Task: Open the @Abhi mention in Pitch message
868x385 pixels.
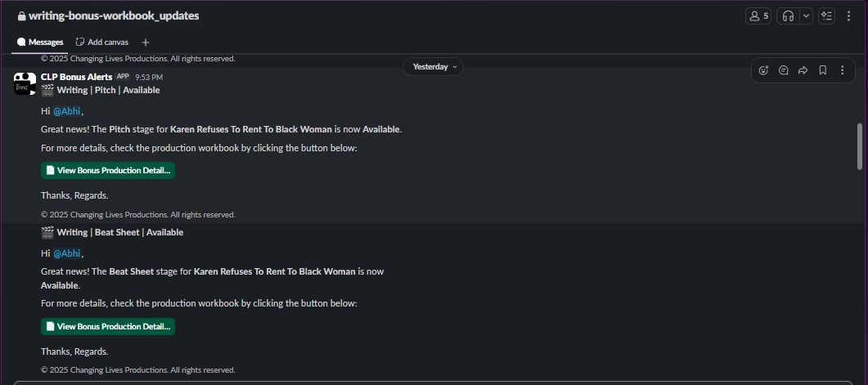Action: (67, 111)
